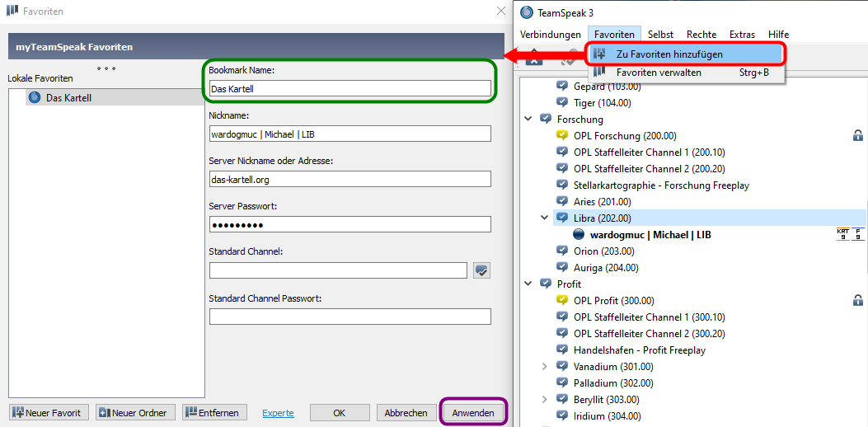This screenshot has width=868, height=427.
Task: Click the channel picker icon beside Standard Channel
Action: point(482,270)
